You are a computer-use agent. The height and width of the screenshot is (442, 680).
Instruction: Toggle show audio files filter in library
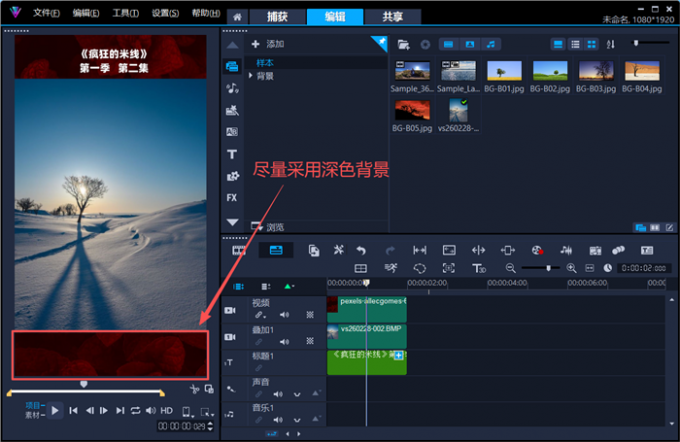point(491,44)
